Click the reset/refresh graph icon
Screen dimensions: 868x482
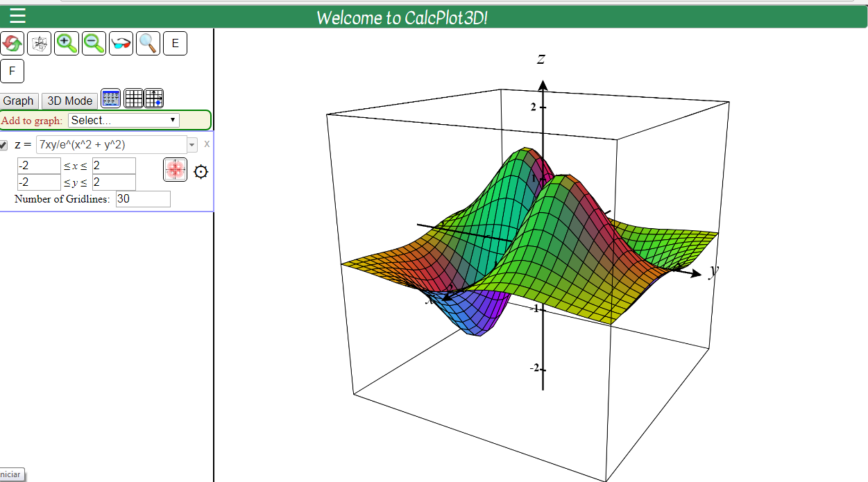(12, 43)
